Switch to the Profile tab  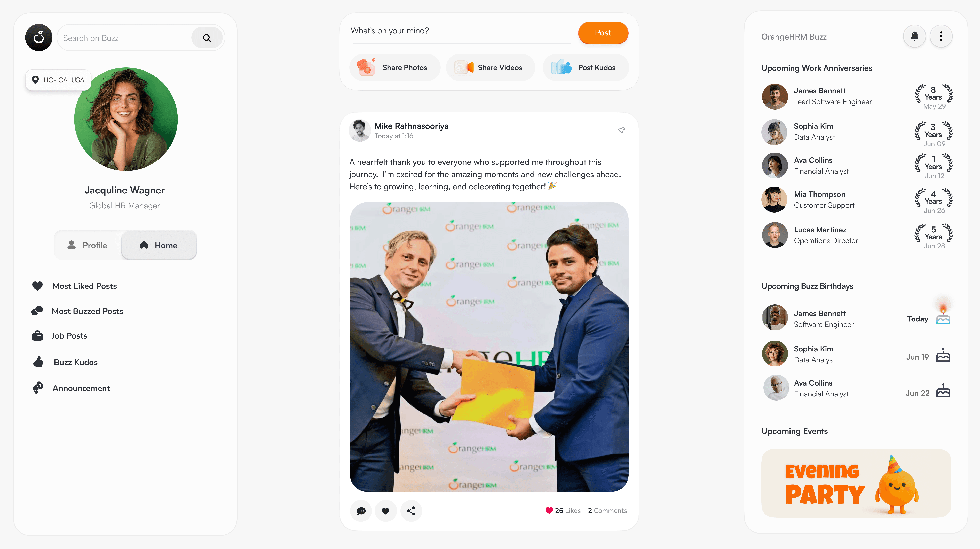point(88,245)
